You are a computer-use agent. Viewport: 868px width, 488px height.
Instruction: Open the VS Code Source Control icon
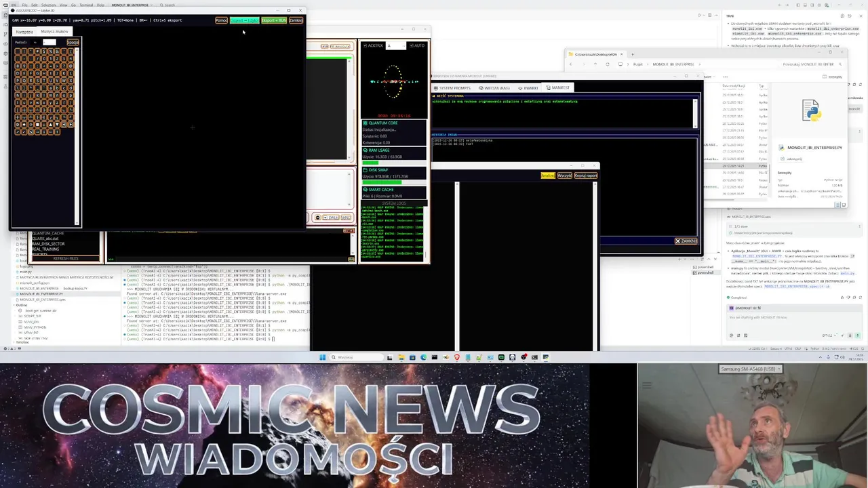5,34
